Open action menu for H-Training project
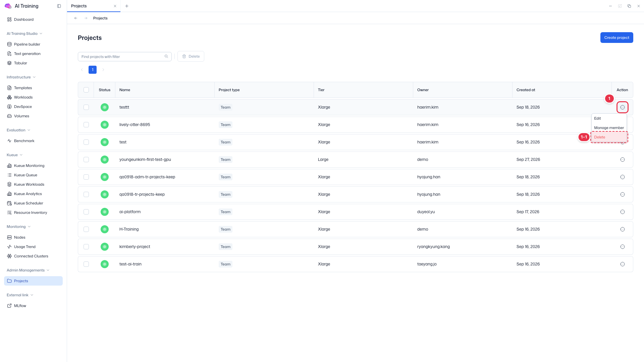This screenshot has height=362, width=644. point(623,229)
